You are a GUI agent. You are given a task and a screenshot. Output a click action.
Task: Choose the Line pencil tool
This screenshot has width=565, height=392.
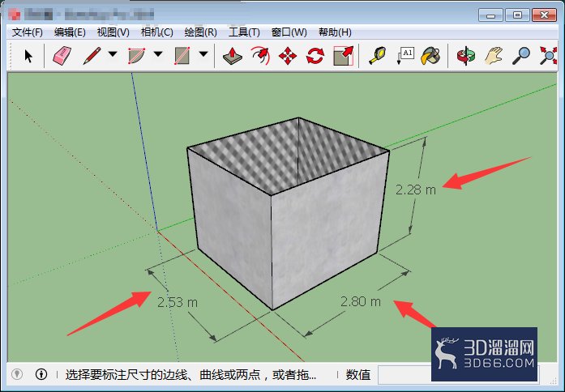[92, 56]
